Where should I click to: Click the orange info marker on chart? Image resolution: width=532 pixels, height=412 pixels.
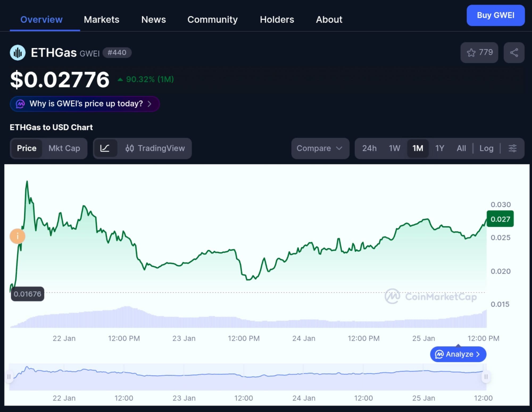(18, 236)
